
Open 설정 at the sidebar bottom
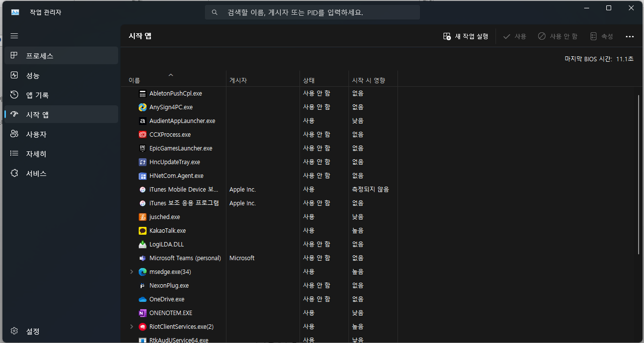tap(61, 331)
